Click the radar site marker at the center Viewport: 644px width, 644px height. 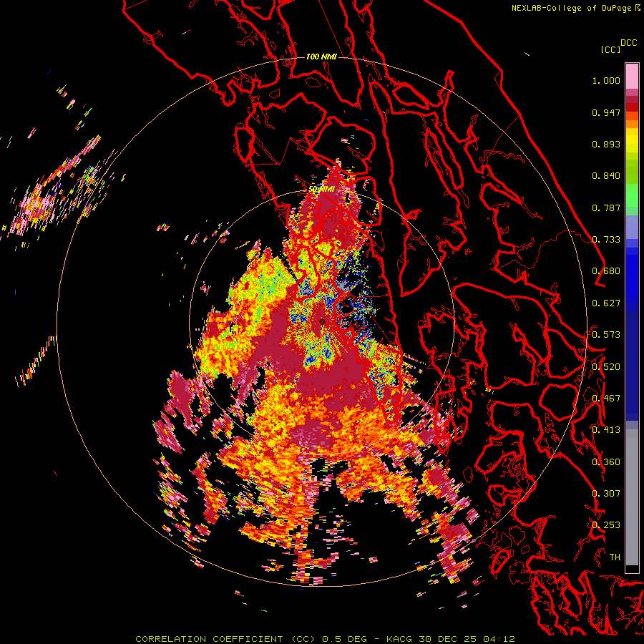point(322,321)
